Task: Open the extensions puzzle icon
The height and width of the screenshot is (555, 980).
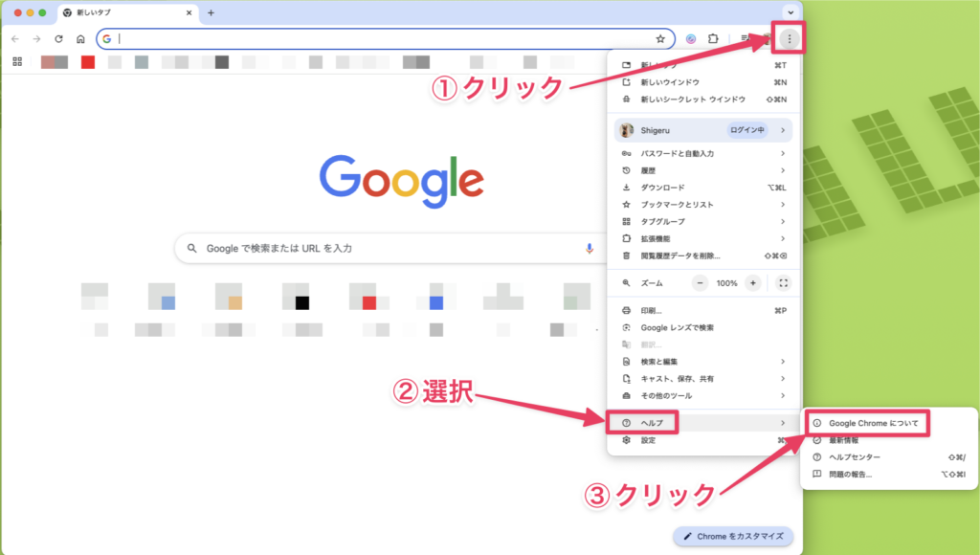Action: [713, 38]
